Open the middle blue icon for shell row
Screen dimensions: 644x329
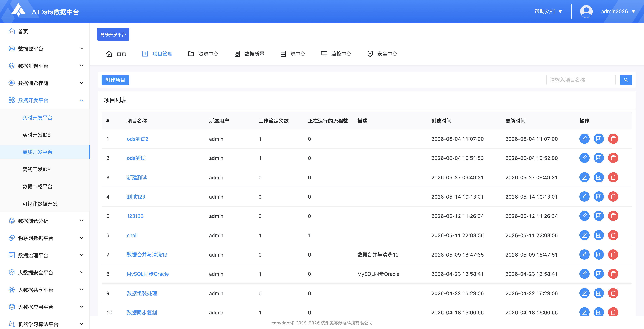[599, 235]
